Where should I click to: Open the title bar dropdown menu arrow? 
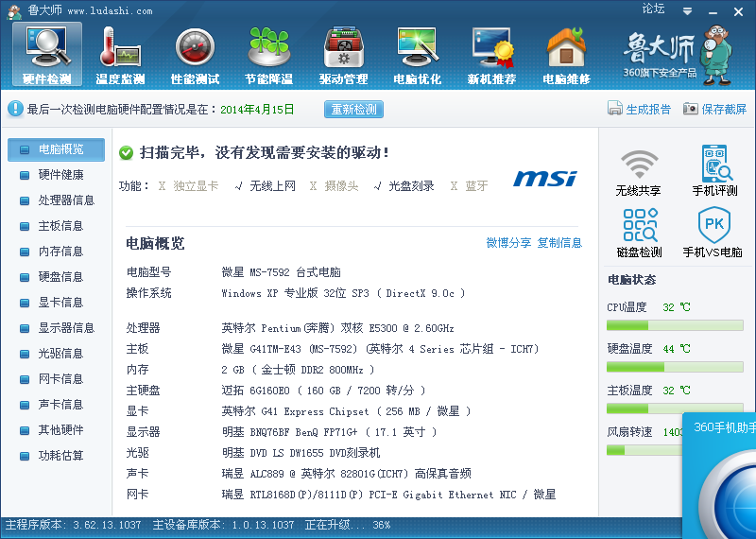click(x=688, y=11)
